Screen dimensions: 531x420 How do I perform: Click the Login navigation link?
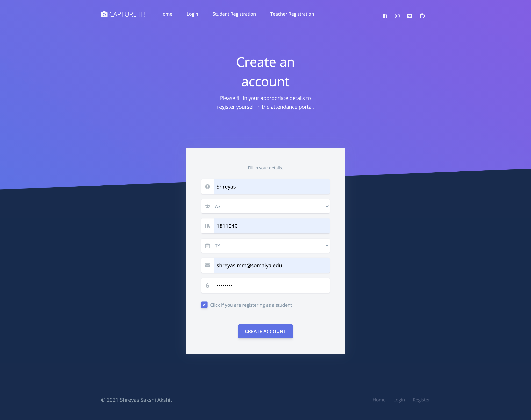192,14
